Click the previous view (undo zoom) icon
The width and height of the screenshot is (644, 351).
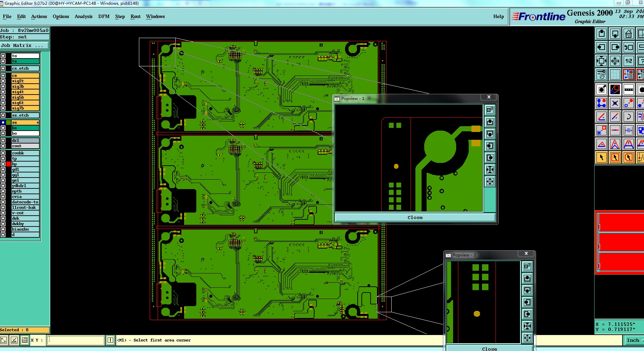click(629, 47)
